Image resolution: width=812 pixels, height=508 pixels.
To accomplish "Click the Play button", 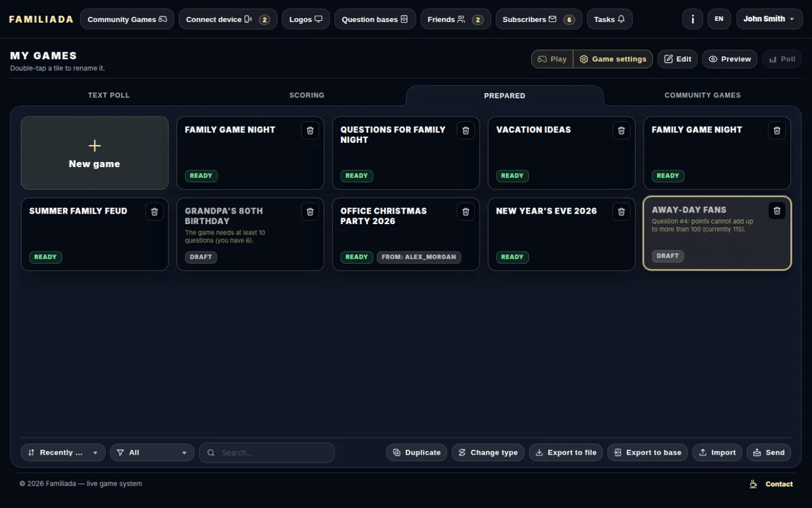I will tap(552, 59).
